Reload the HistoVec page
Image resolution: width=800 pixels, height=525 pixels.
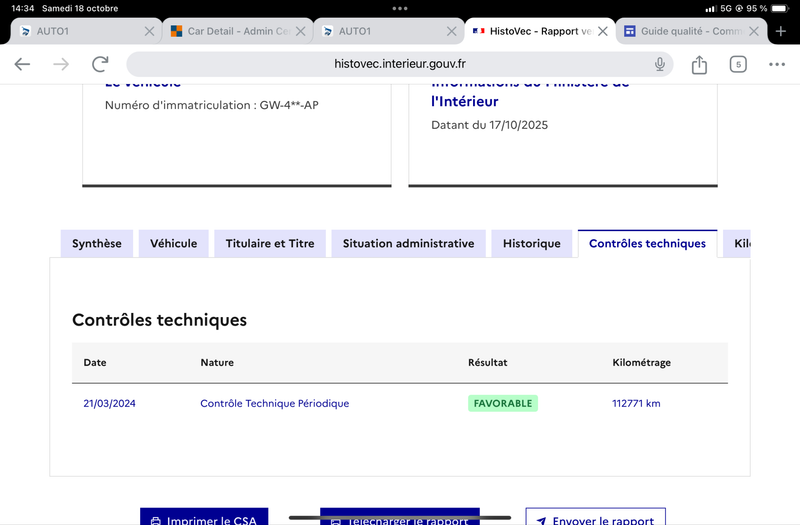pos(100,65)
